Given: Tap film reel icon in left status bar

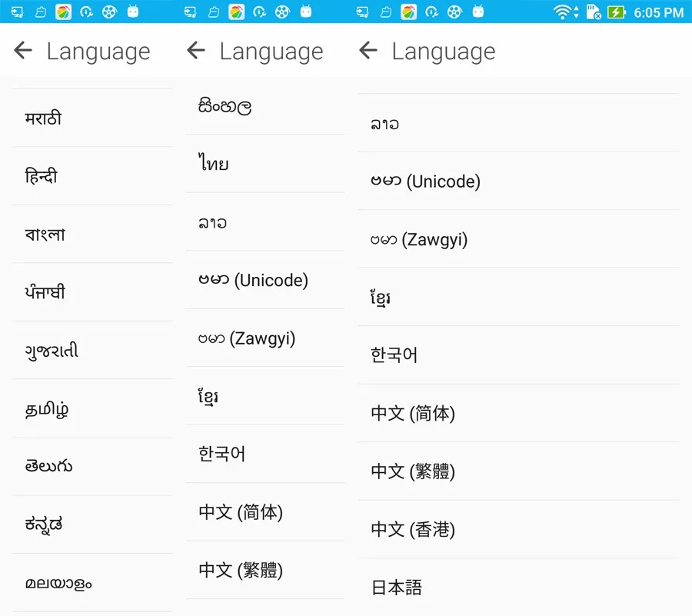Looking at the screenshot, I should [109, 12].
